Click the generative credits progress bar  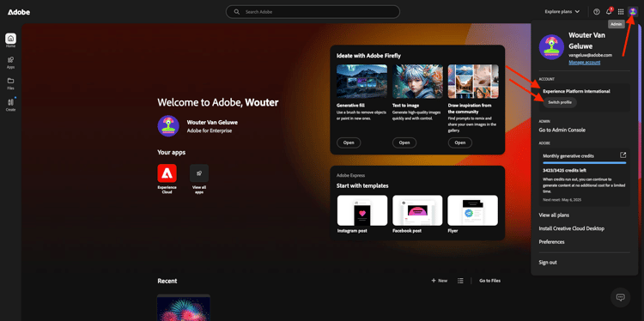[584, 162]
